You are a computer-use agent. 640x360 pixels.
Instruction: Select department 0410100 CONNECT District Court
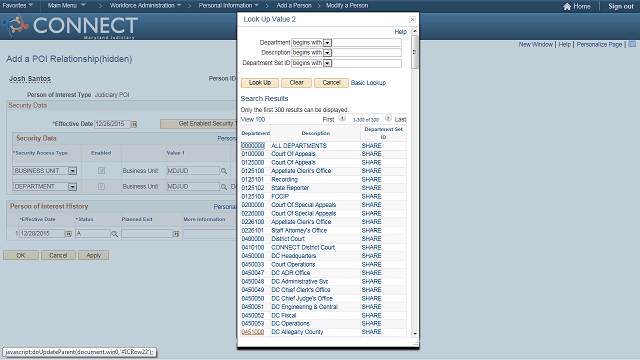tap(253, 247)
